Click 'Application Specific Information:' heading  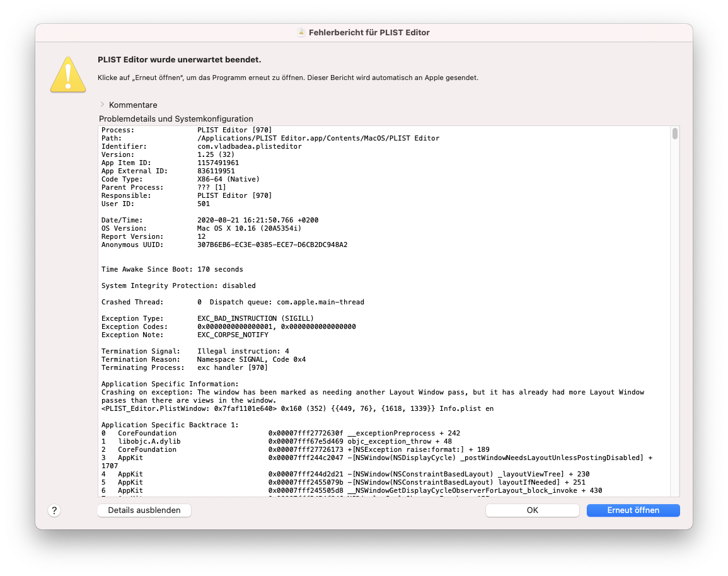(x=170, y=384)
